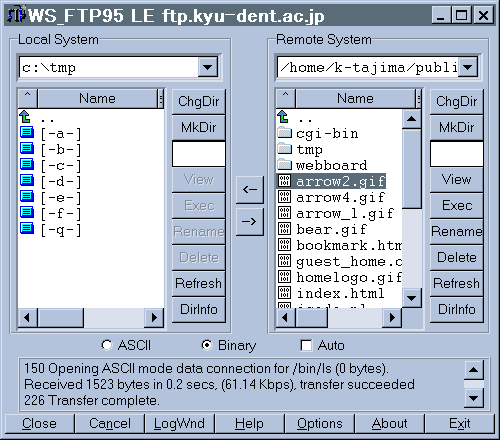The height and width of the screenshot is (440, 500).
Task: Click Cancel in the bottom button bar
Action: point(110,424)
